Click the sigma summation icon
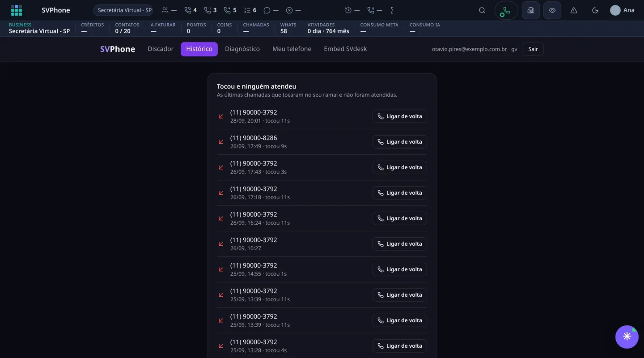The image size is (644, 358). pyautogui.click(x=392, y=10)
